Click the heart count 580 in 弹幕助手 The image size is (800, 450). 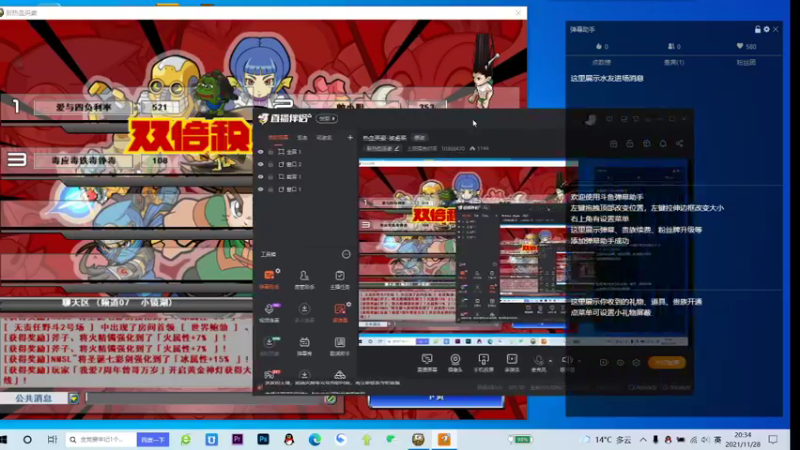[746, 46]
